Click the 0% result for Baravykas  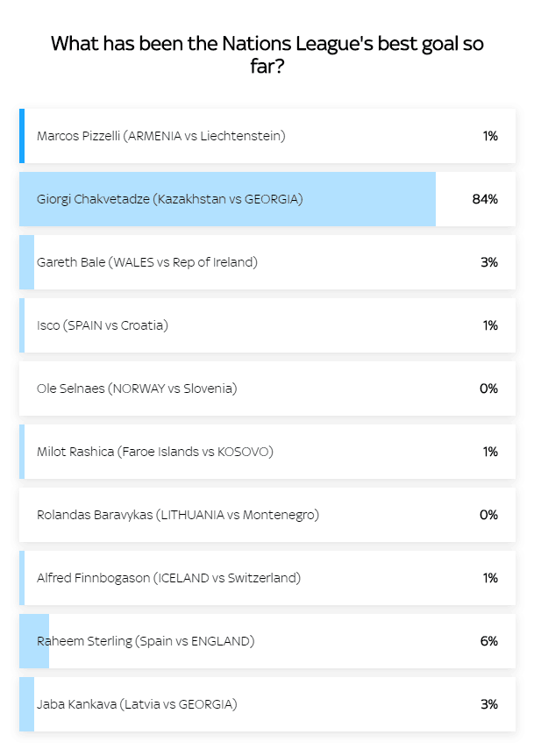tap(488, 515)
